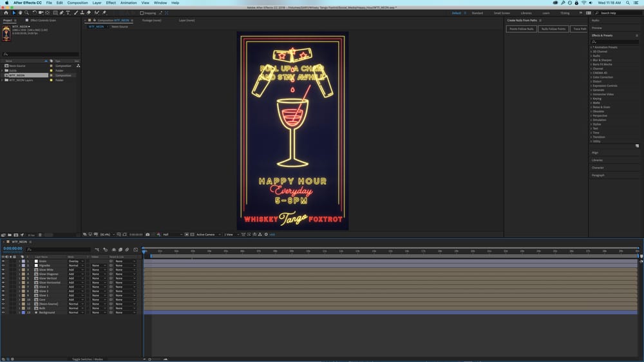Open the Vignette layer track matte dropdown

[x=99, y=265]
